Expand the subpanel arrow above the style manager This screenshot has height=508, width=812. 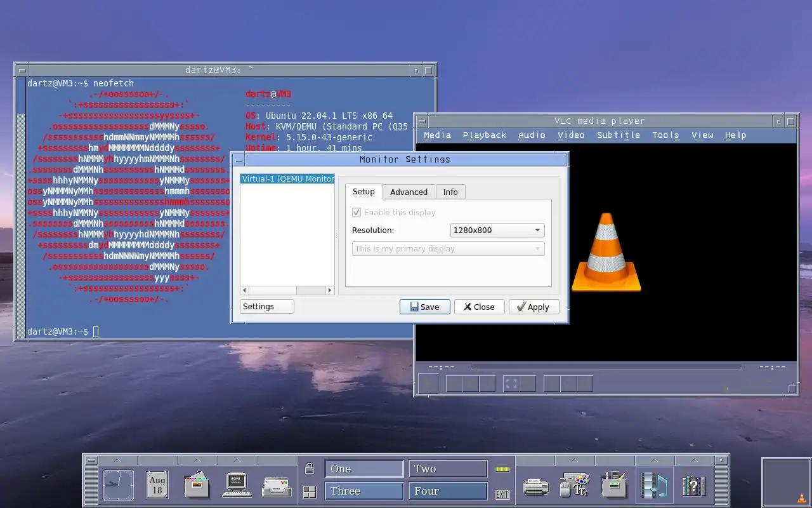(x=575, y=460)
